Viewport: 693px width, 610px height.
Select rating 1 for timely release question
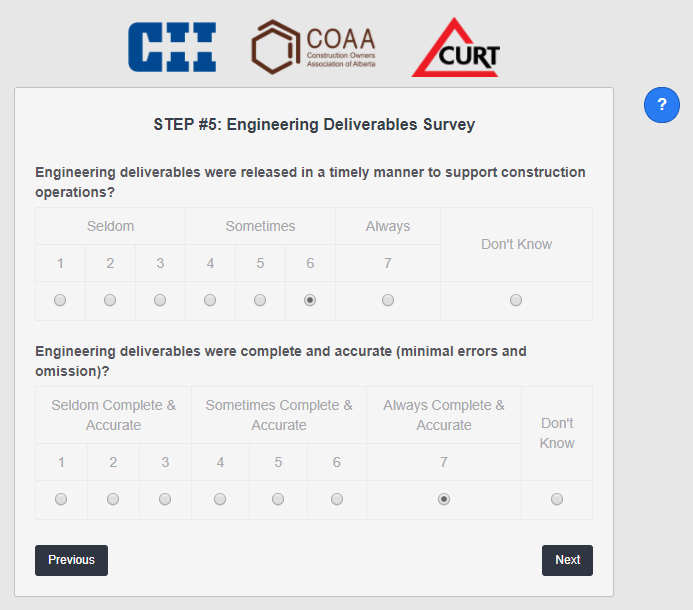(60, 300)
